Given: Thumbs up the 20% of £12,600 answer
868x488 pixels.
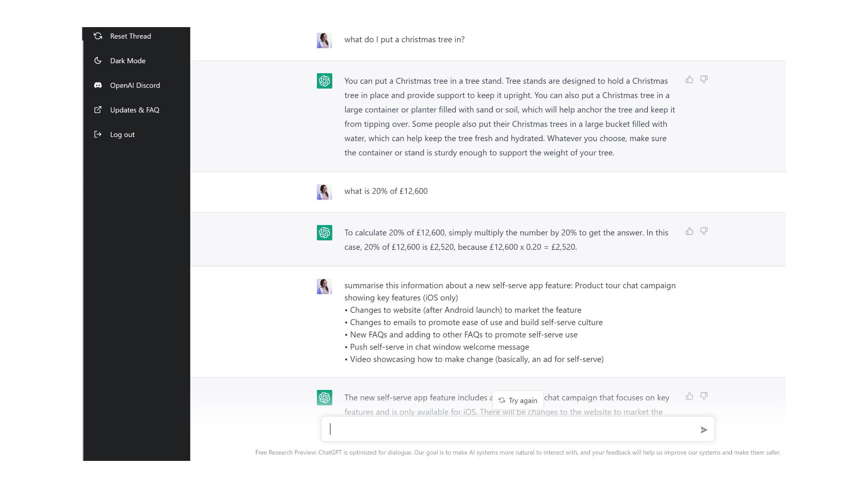Looking at the screenshot, I should click(x=689, y=231).
